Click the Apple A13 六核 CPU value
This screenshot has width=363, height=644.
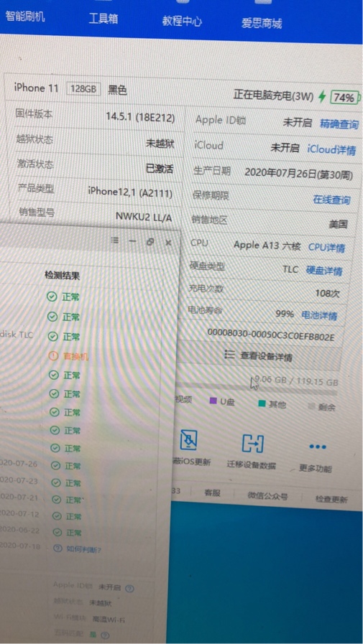(x=267, y=246)
